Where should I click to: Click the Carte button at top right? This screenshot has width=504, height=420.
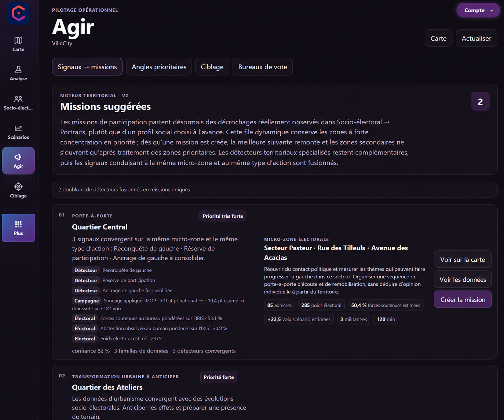[x=438, y=38]
